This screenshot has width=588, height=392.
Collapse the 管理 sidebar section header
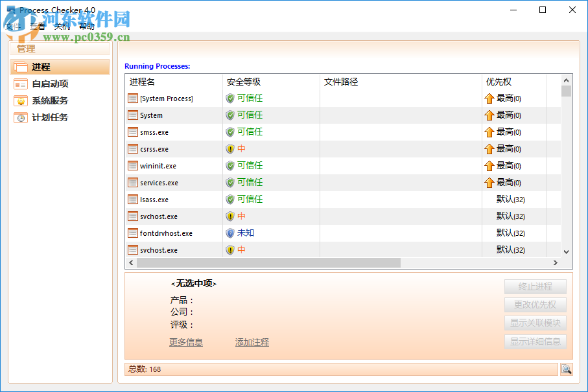[x=26, y=48]
